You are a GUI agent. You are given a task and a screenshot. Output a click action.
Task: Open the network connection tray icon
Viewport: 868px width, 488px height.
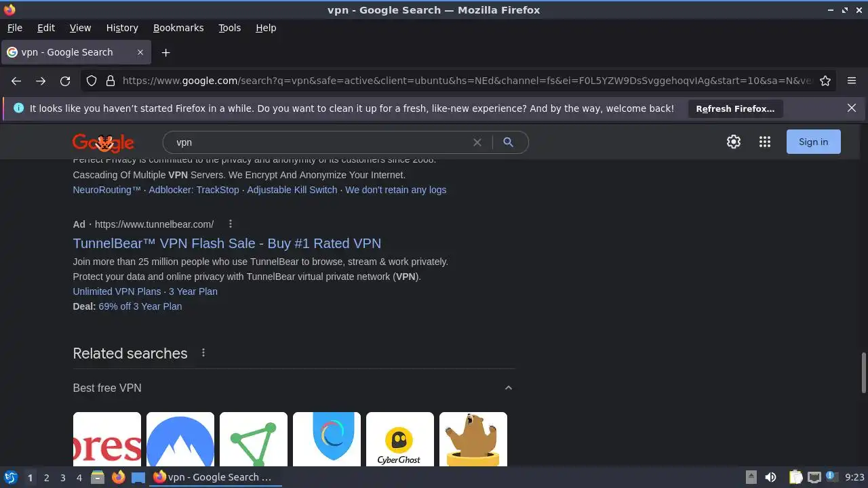[814, 477]
